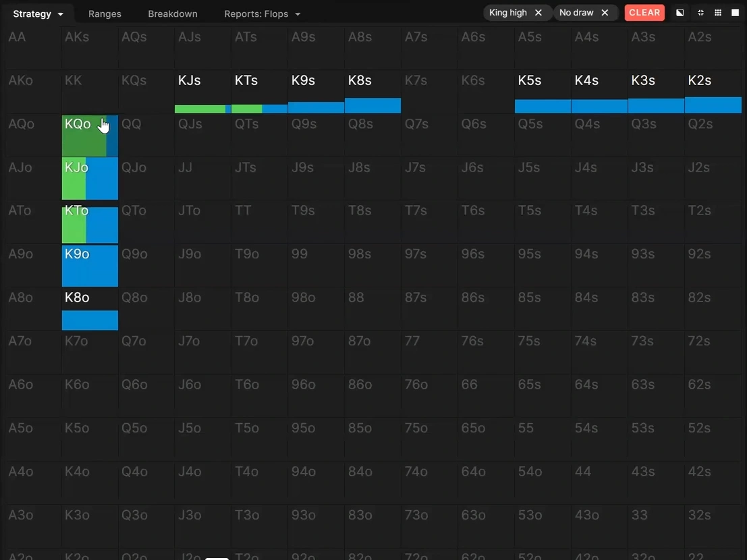Pick the K4o hand cell
The image size is (747, 560).
pos(90,483)
